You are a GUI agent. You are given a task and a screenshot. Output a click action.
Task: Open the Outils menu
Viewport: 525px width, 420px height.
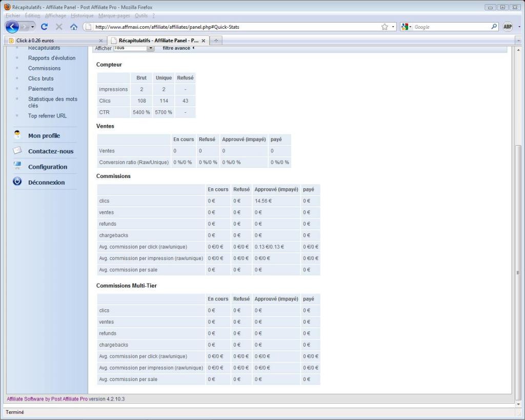[x=142, y=15]
